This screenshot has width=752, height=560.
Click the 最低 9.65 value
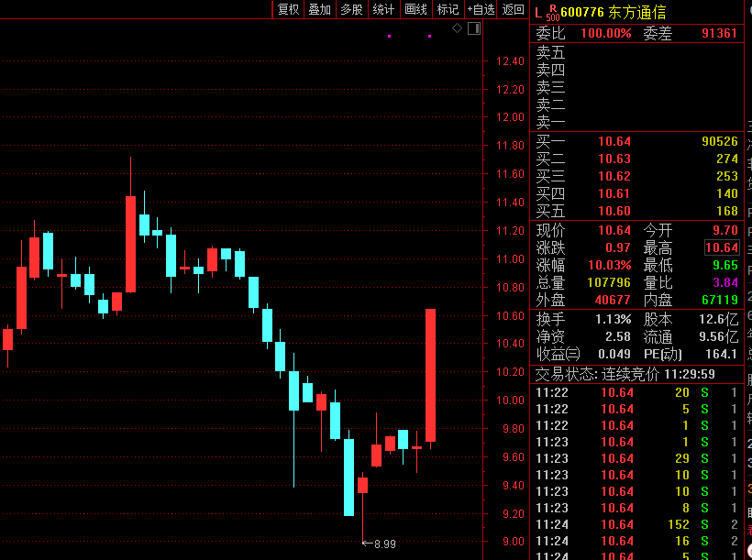[x=725, y=265]
